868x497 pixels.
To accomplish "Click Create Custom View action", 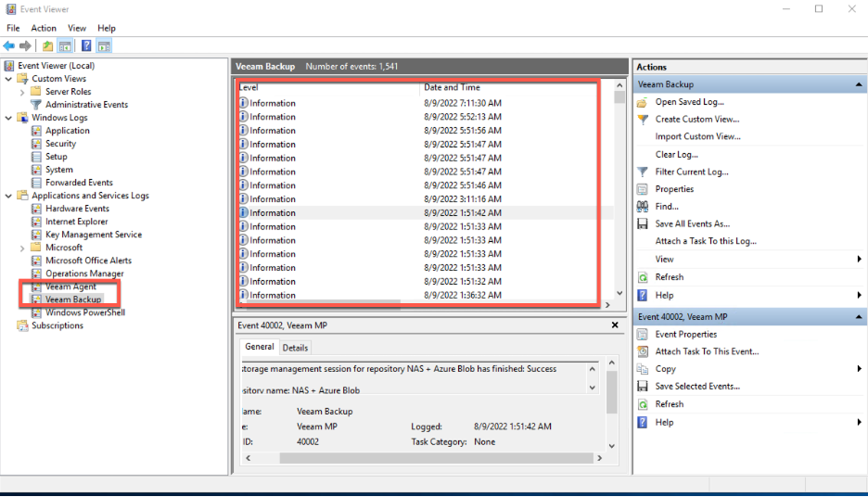I will tap(697, 119).
